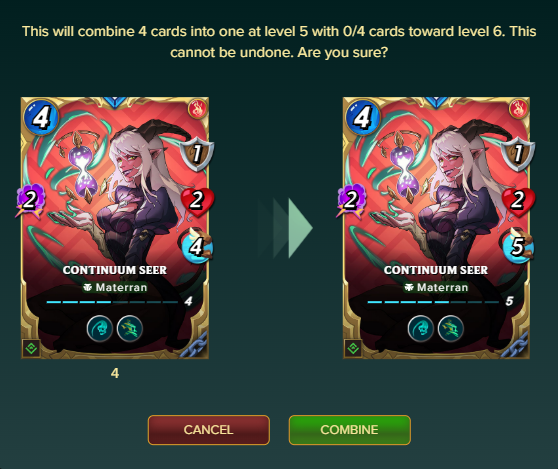This screenshot has height=469, width=558.
Task: Click the armor shield icon on left card
Action: [196, 154]
